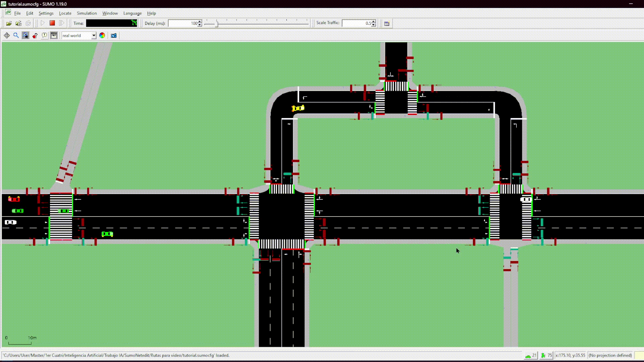Toggle the viewport settings button
The width and height of the screenshot is (644, 362).
pos(54,35)
